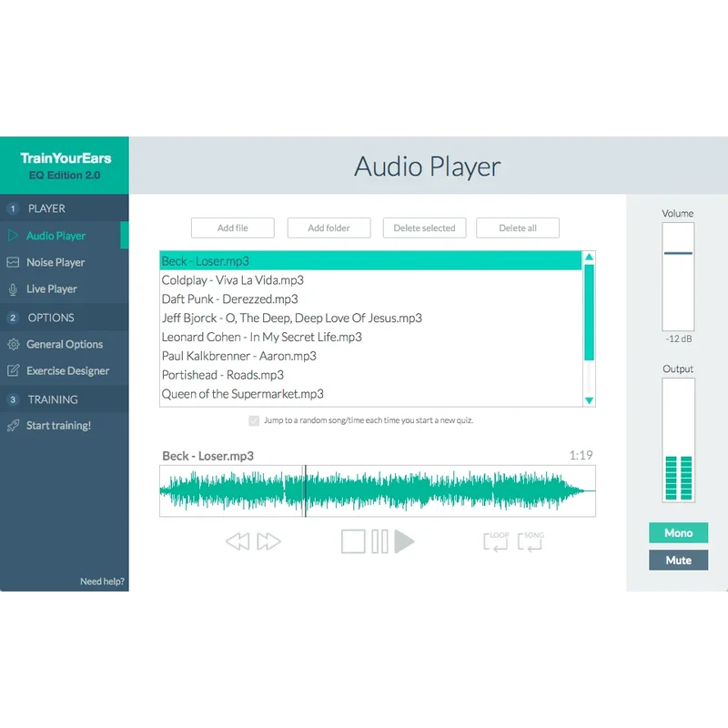Click the Delete all button

tap(518, 228)
